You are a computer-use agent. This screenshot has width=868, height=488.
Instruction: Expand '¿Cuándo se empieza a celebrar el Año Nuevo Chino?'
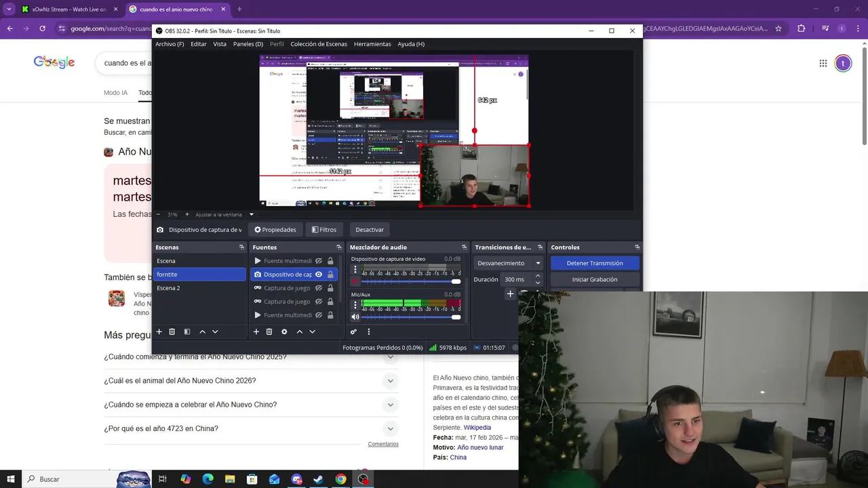point(390,405)
